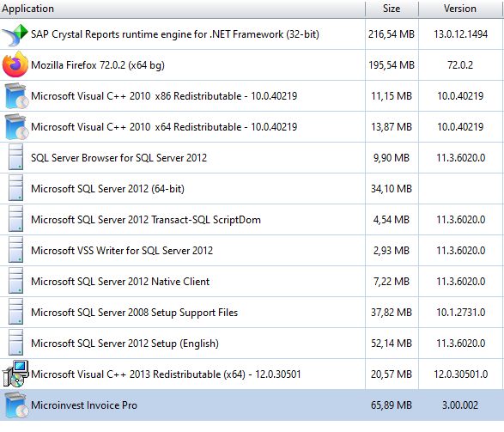Click the Visual C++ 2010 x64 installer icon
This screenshot has height=432, width=504.
pos(15,126)
